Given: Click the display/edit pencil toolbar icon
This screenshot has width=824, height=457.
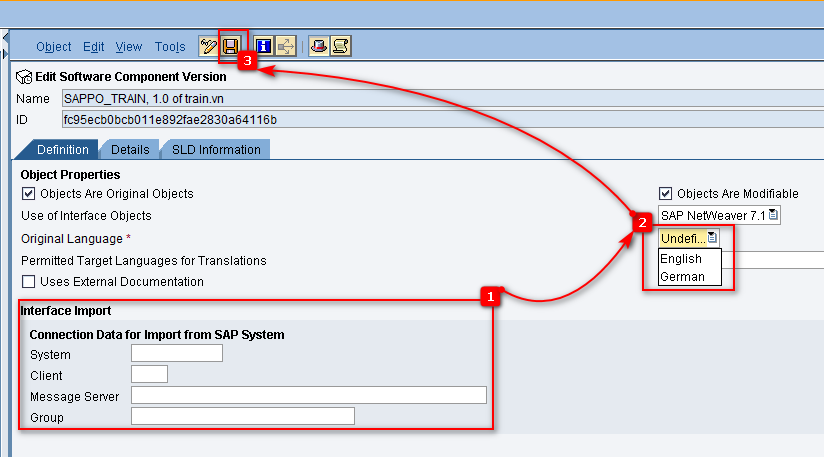Looking at the screenshot, I should click(x=208, y=46).
